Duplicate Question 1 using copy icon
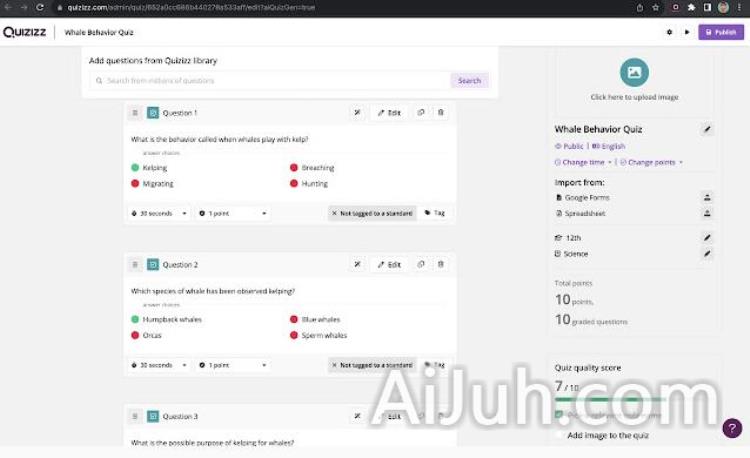This screenshot has width=750, height=458. (421, 113)
